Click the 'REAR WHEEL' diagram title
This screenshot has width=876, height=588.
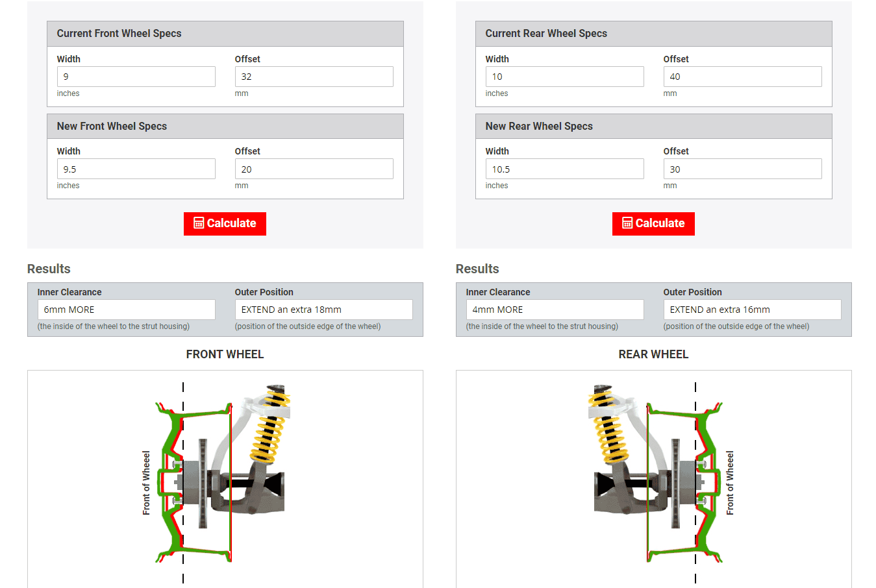[x=653, y=354]
